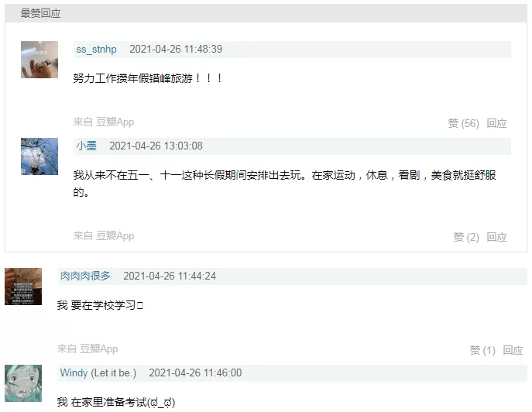Click the comment text 努力工作攒年假错峰旅游
Screen dimensions: 532x412
(132, 78)
